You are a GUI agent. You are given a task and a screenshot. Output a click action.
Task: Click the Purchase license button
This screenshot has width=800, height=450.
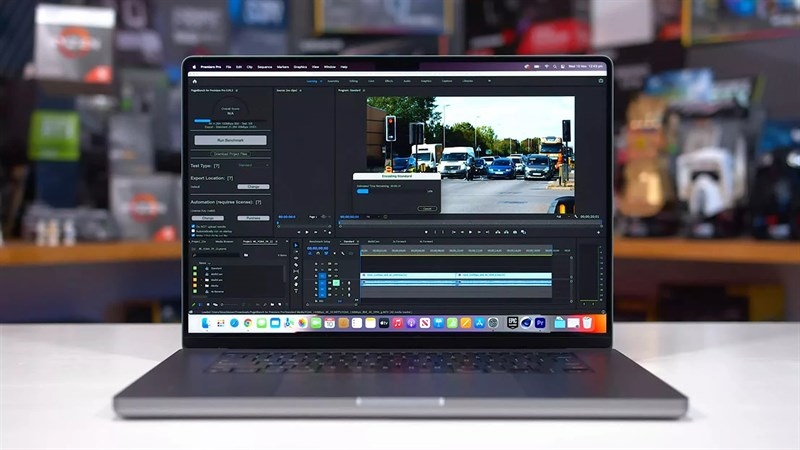point(254,218)
